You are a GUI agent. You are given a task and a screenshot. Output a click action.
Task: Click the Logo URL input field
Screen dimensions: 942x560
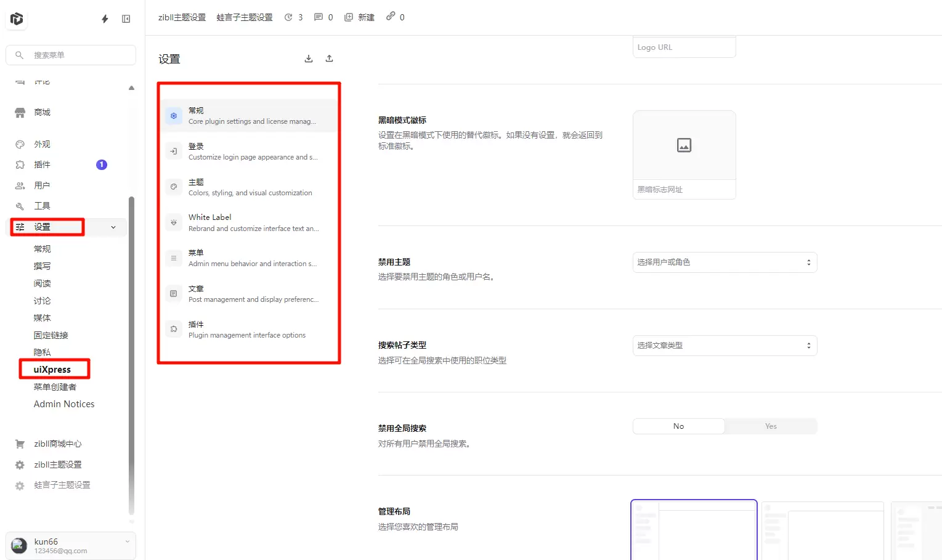tap(684, 47)
